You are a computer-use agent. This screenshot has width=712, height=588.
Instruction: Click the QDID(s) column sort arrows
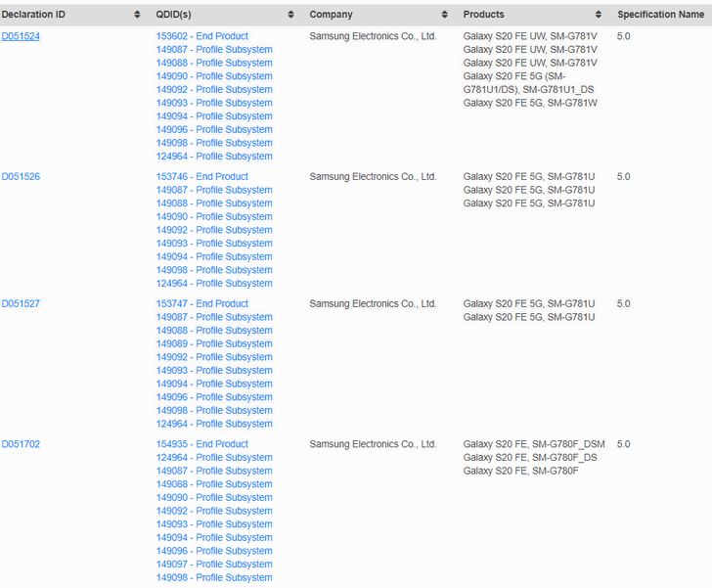tap(291, 15)
